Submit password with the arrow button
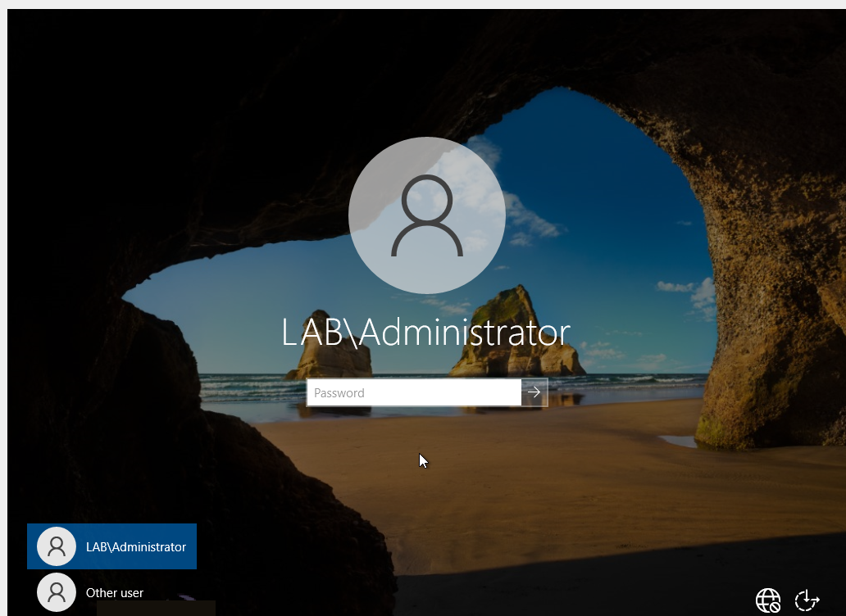Viewport: 846px width, 616px height. (534, 392)
